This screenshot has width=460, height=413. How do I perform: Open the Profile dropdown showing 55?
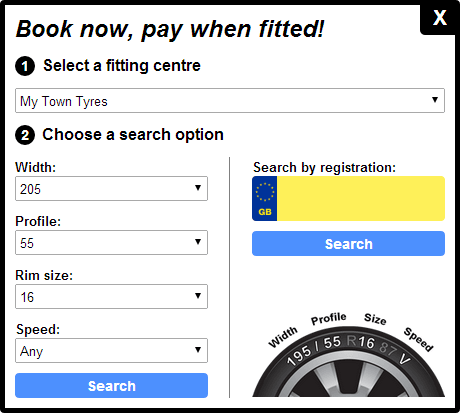point(111,242)
